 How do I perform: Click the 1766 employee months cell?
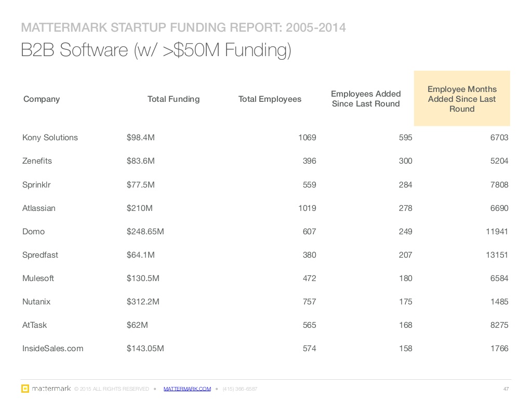click(x=499, y=349)
